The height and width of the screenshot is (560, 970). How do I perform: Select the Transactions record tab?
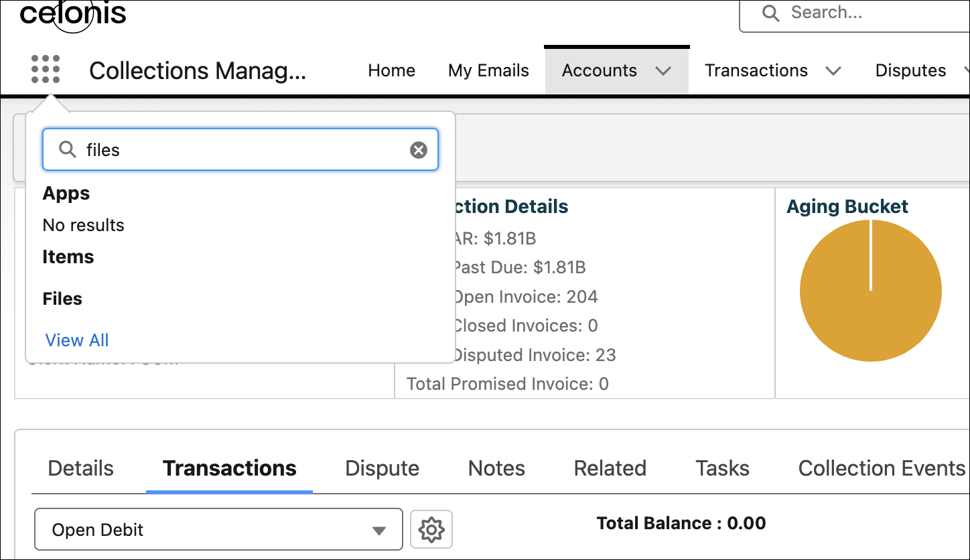point(230,468)
